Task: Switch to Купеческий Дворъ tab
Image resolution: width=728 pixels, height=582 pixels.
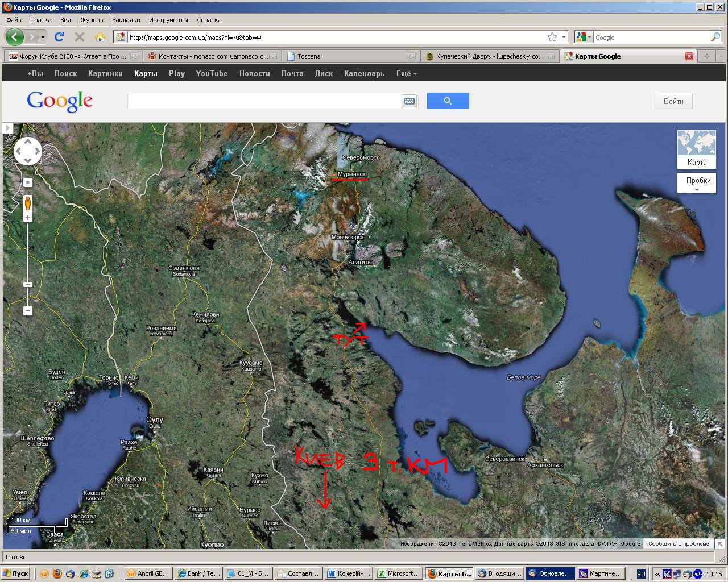Action: pyautogui.click(x=490, y=56)
